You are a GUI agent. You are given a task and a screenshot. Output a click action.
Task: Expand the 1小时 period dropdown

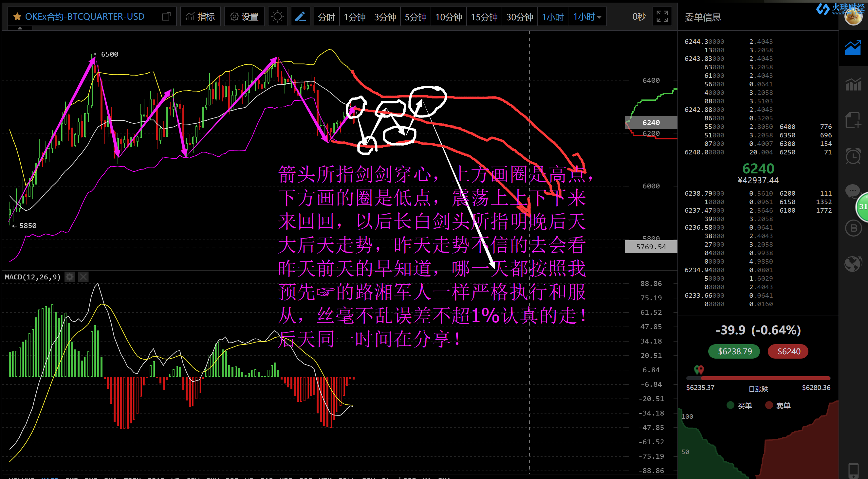click(x=587, y=17)
